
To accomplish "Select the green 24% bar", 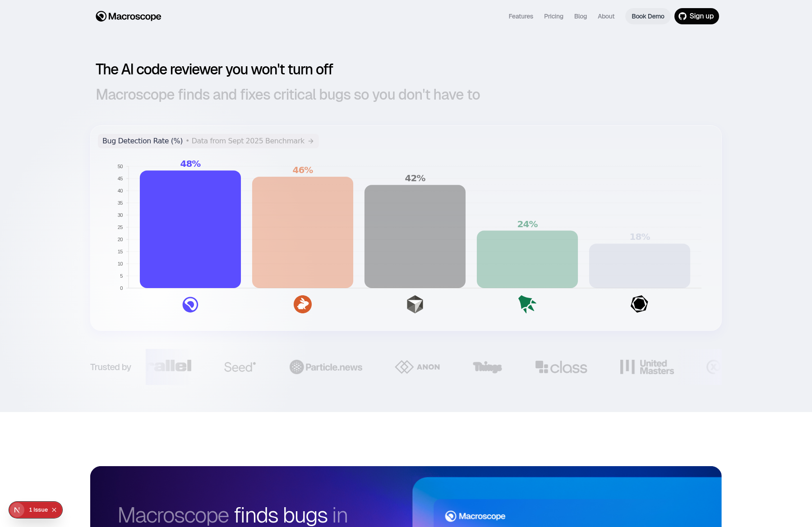I will pyautogui.click(x=527, y=259).
